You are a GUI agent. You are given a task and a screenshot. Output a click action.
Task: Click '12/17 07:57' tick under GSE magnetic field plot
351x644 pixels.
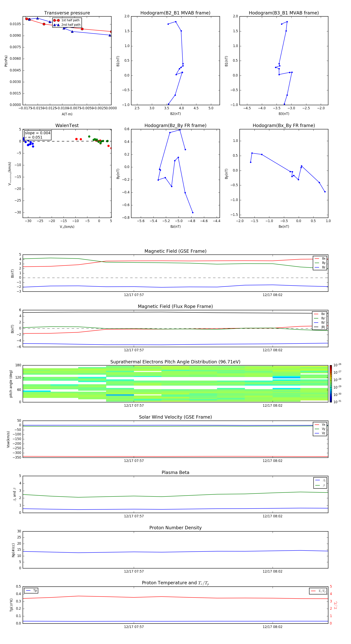(134, 295)
